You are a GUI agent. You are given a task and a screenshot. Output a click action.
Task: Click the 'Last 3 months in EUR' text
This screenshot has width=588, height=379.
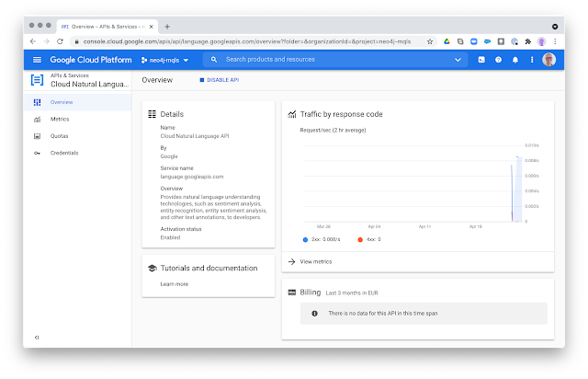pyautogui.click(x=352, y=293)
